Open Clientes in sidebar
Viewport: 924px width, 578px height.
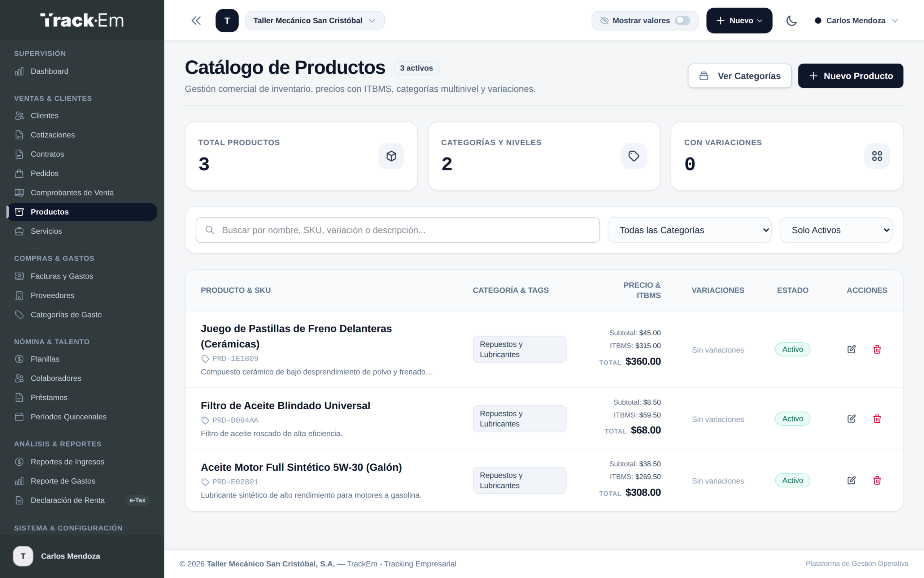82,116
